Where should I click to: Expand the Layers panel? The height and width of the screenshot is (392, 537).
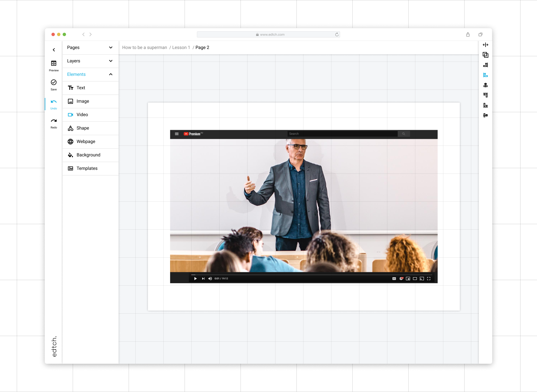(90, 61)
